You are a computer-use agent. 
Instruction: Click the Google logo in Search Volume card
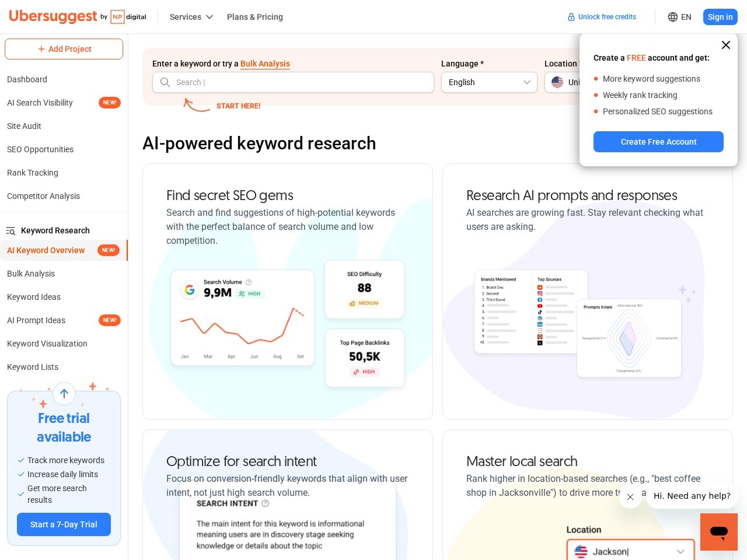(x=190, y=289)
